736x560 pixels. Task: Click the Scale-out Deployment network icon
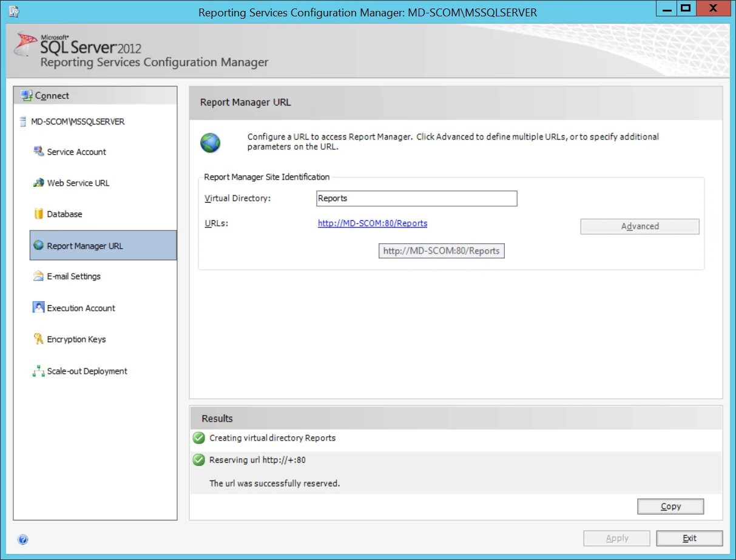[39, 371]
